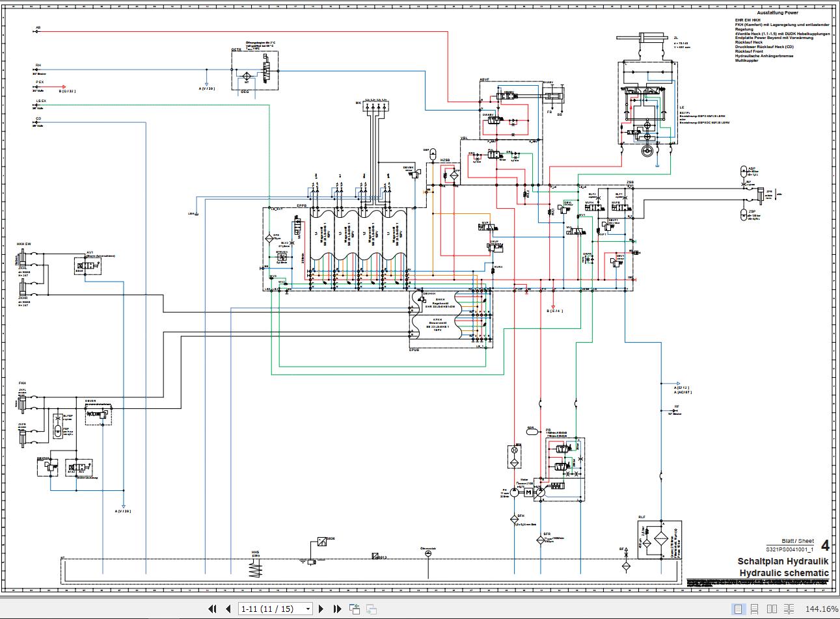Jump to the last page

click(x=337, y=609)
